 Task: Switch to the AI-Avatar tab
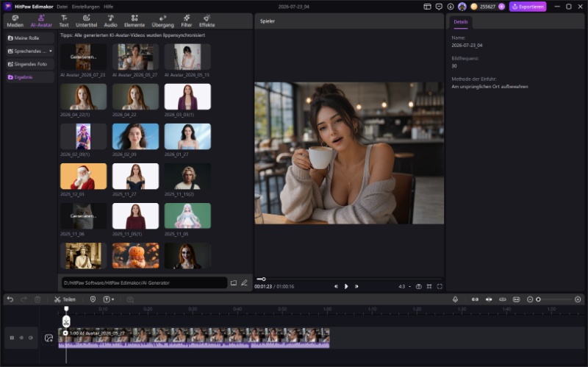[x=41, y=21]
